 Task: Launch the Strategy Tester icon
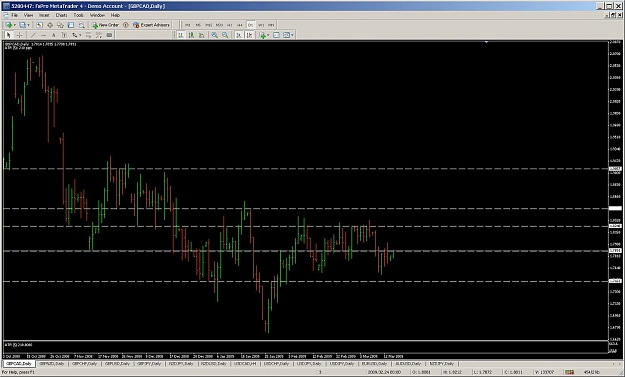tap(81, 25)
